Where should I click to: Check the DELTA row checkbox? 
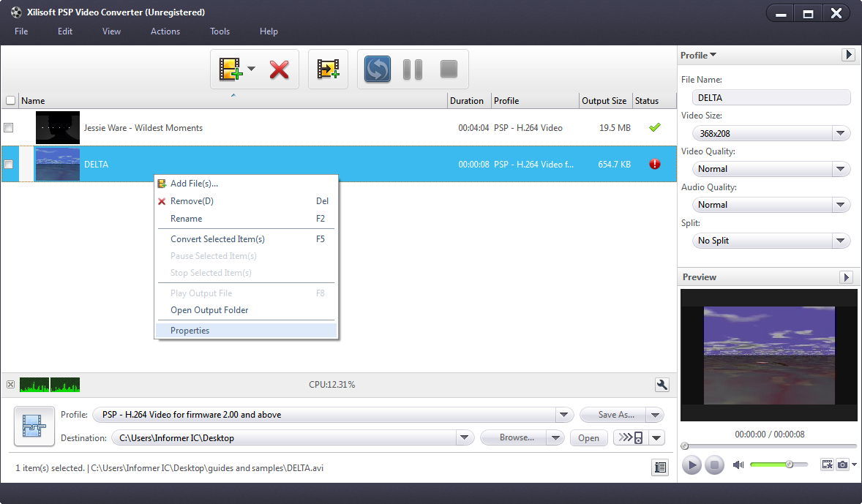pos(9,164)
